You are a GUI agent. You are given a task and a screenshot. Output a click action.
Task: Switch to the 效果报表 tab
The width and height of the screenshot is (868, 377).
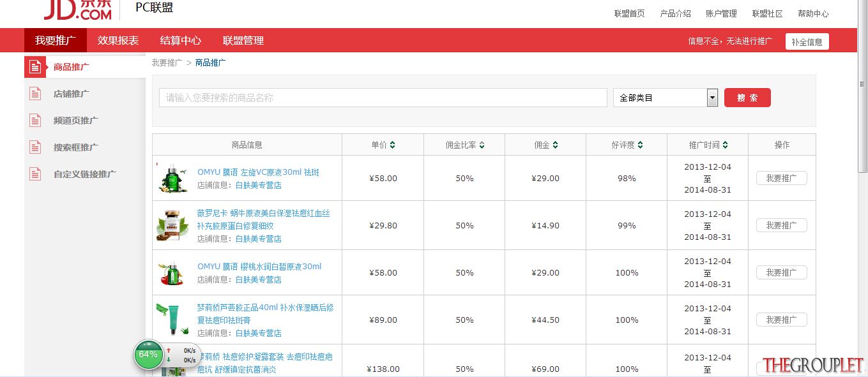(x=118, y=40)
